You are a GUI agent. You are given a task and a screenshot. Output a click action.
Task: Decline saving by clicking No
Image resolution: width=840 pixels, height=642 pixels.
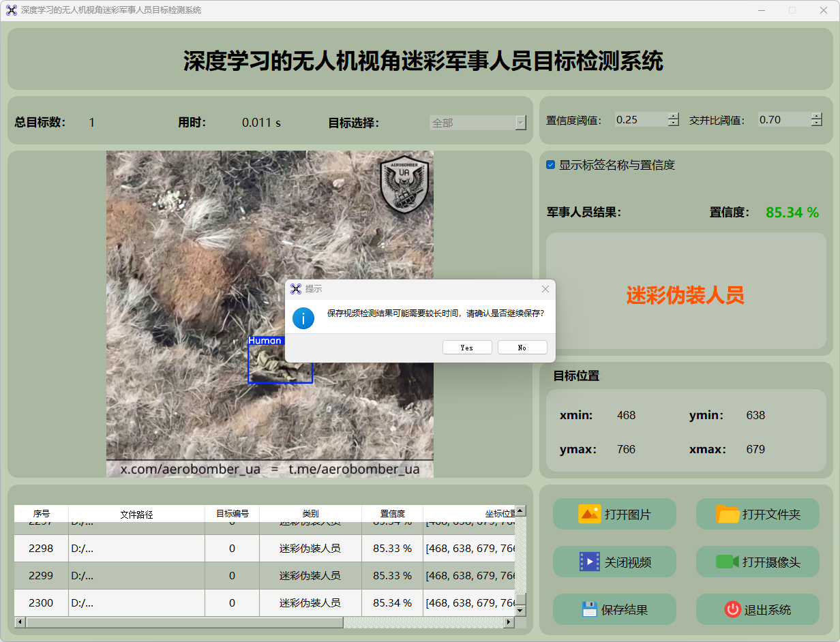pyautogui.click(x=522, y=348)
